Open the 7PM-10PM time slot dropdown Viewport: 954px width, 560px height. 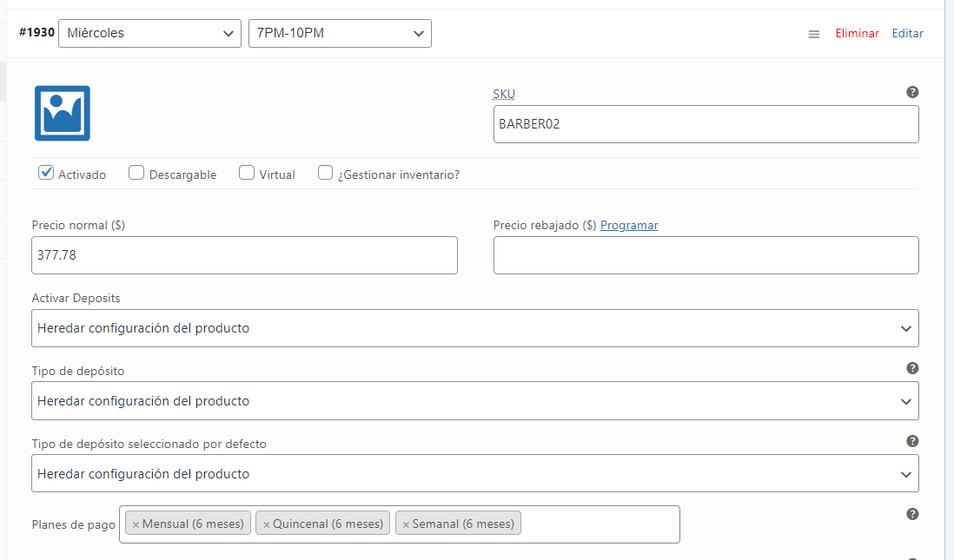(x=340, y=34)
